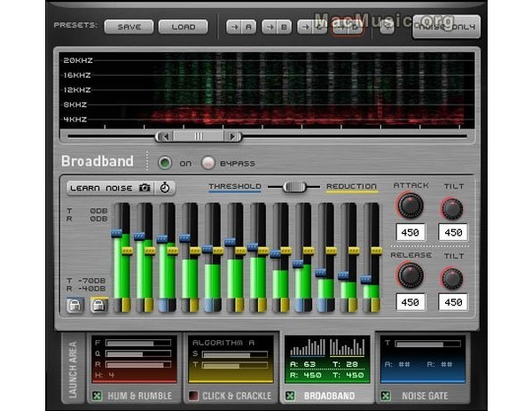Click the upper Tilt value field
The width and height of the screenshot is (532, 411).
453,232
